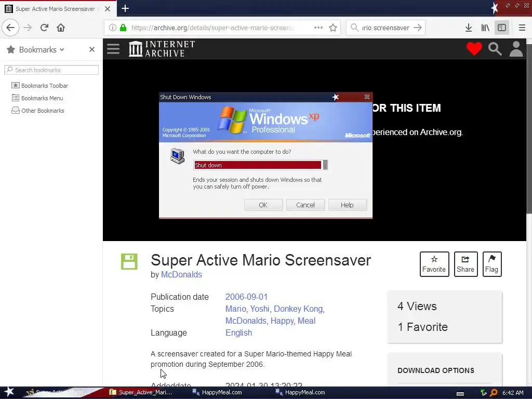Open Bookmarks Menu folder
The height and width of the screenshot is (399, 532).
[x=37, y=98]
